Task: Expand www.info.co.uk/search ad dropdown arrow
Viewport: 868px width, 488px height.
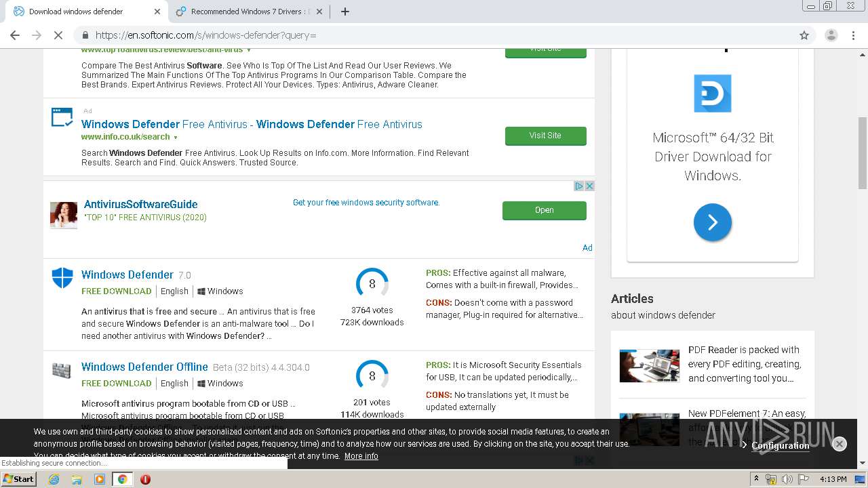Action: 176,138
